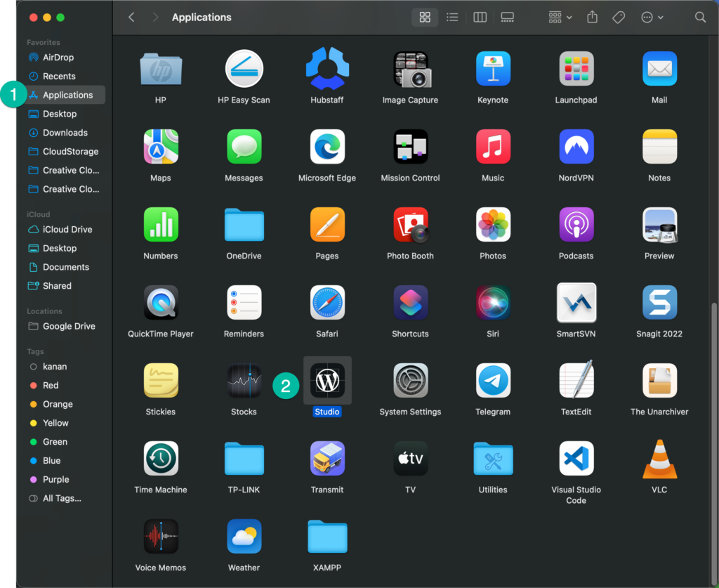The height and width of the screenshot is (588, 719).
Task: Click the back navigation arrow
Action: point(131,18)
